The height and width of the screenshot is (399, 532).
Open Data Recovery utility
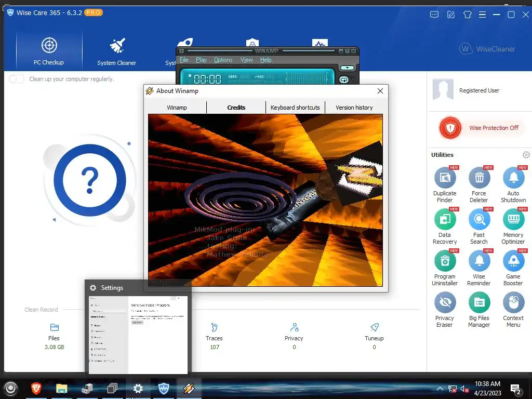point(445,227)
